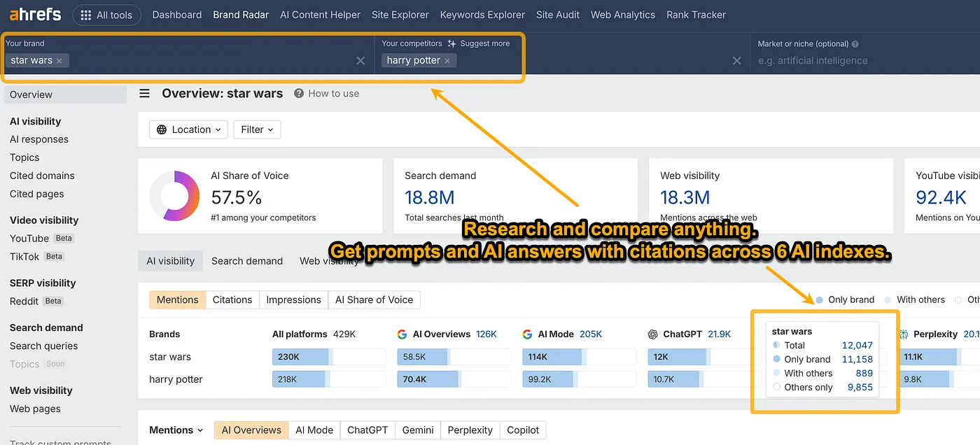Screen dimensions: 980x445
Task: Select the Cited domains sidebar link
Action: (x=41, y=176)
